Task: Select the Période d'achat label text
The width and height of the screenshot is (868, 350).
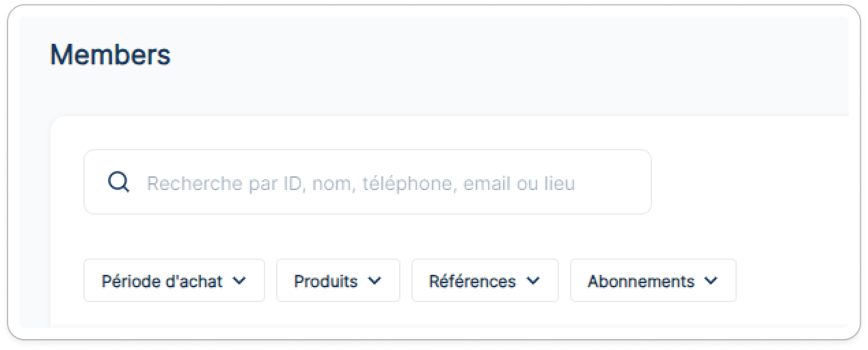Action: [x=162, y=281]
